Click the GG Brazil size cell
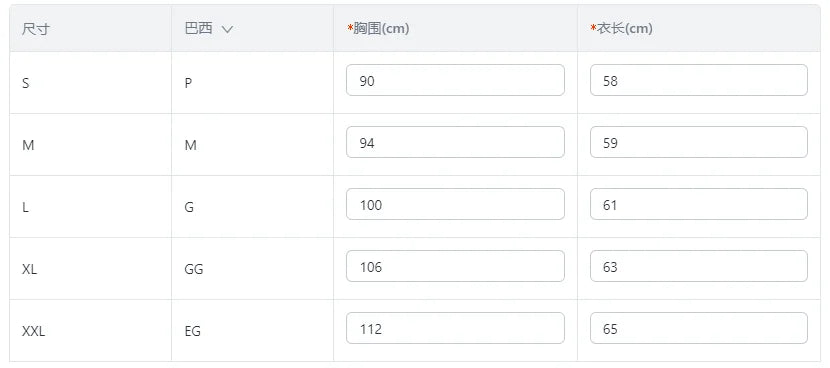The height and width of the screenshot is (368, 830). [194, 270]
